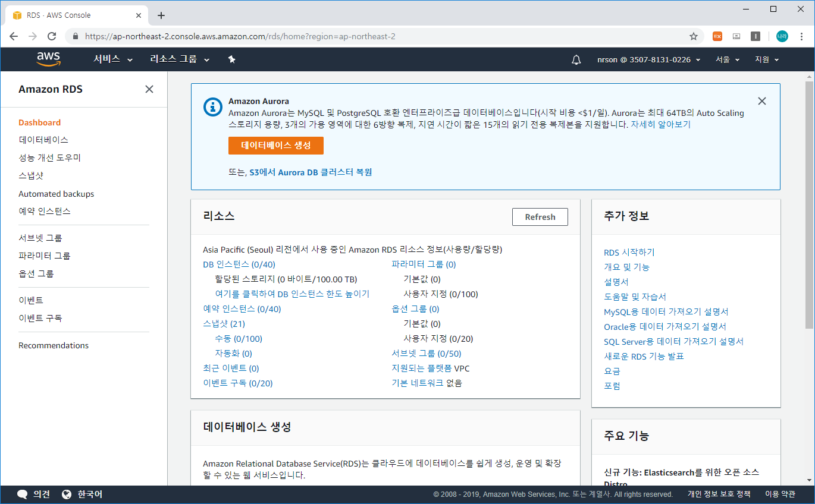Click the page vertical scrollbar

[x=810, y=205]
